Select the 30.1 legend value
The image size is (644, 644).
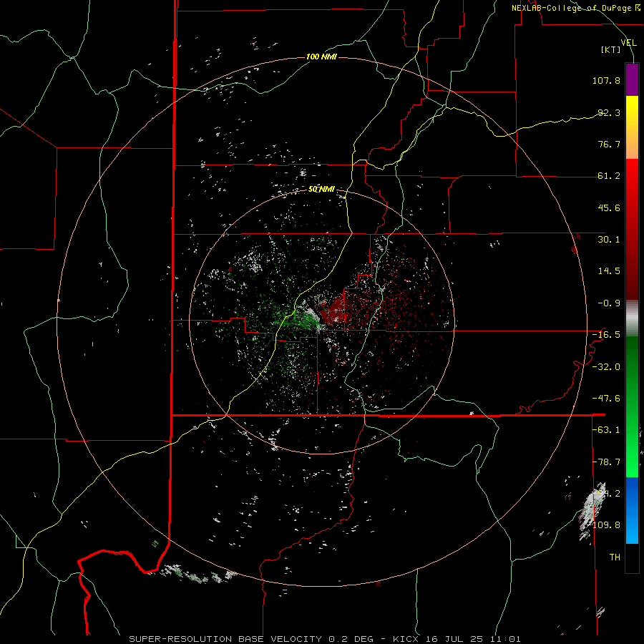pos(609,240)
